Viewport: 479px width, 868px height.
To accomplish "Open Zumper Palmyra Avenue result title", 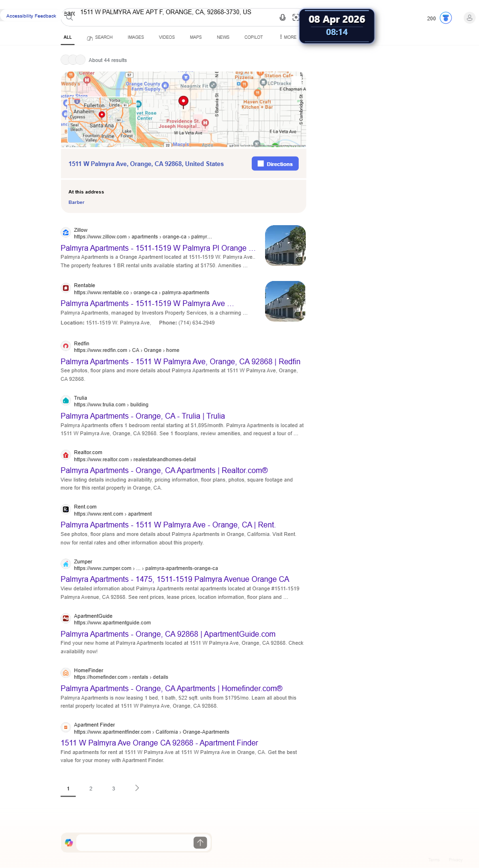I will 175,579.
